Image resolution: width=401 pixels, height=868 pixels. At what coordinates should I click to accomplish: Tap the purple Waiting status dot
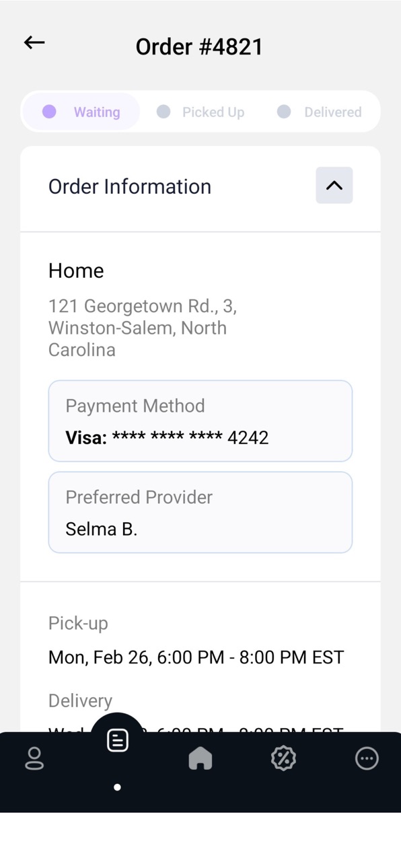[49, 112]
